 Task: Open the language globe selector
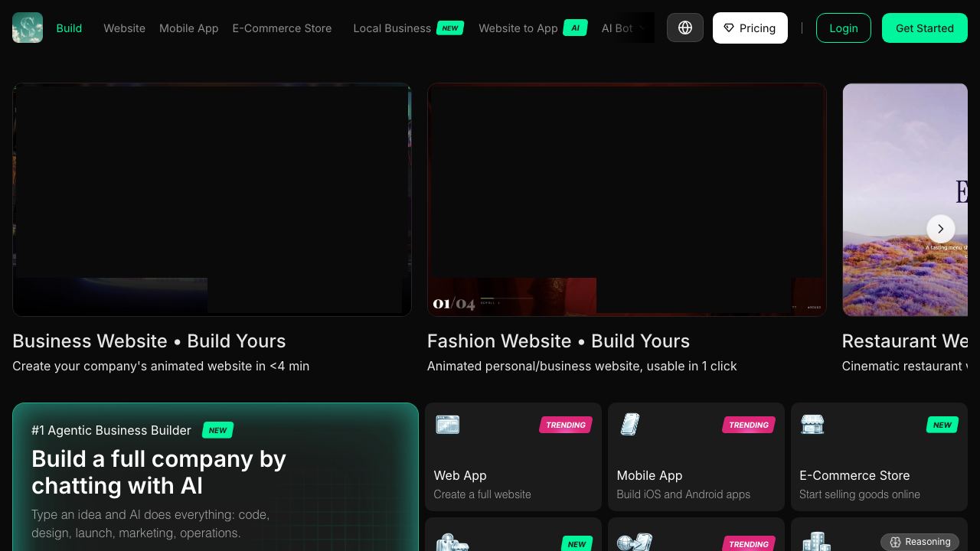[x=685, y=28]
